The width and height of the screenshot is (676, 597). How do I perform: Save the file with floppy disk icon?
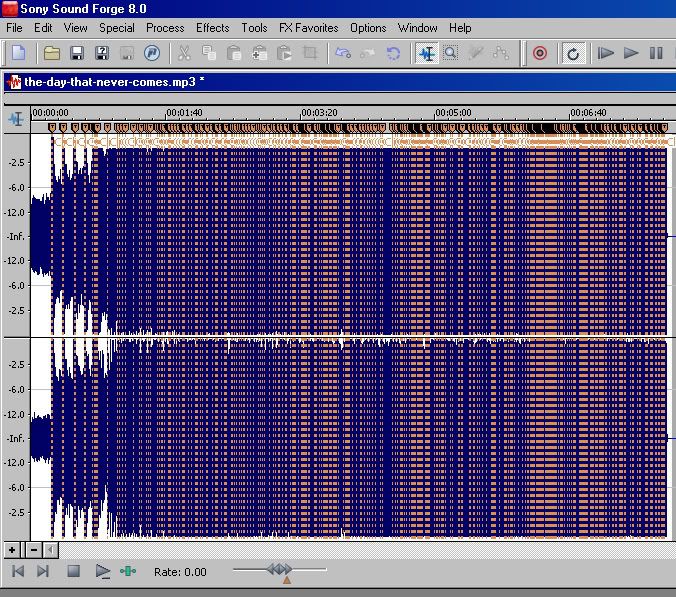(77, 53)
